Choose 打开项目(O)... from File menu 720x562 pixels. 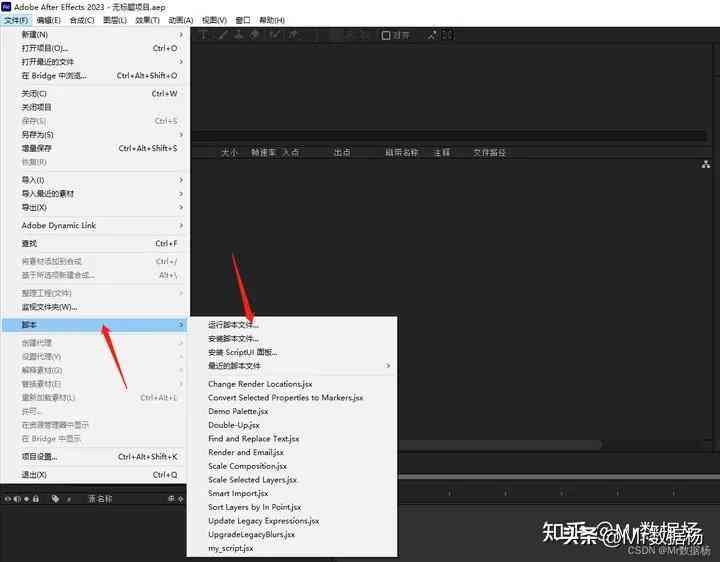[95, 48]
